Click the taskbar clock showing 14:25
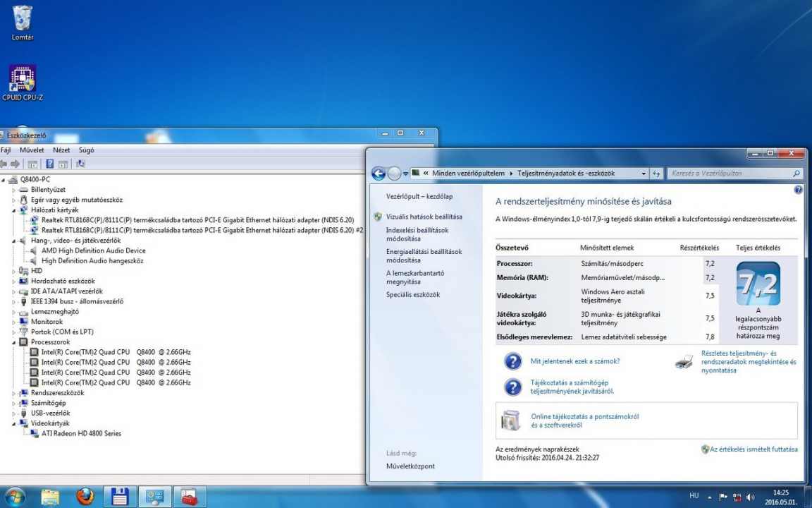 [x=780, y=497]
